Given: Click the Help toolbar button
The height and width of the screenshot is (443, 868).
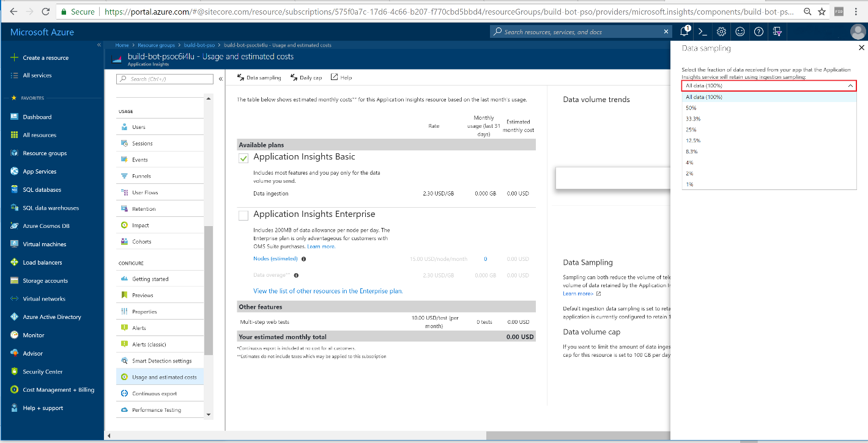Looking at the screenshot, I should (x=341, y=78).
